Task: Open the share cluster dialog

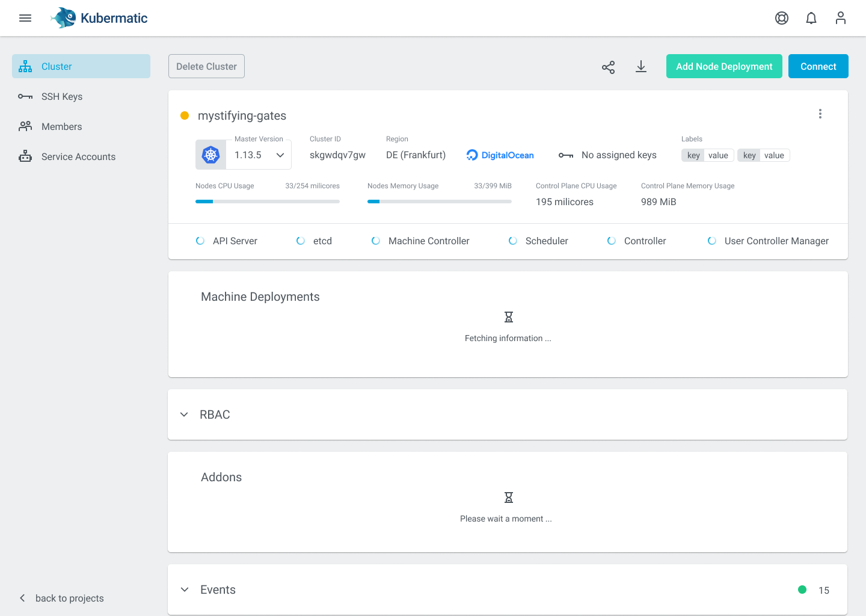Action: [608, 67]
